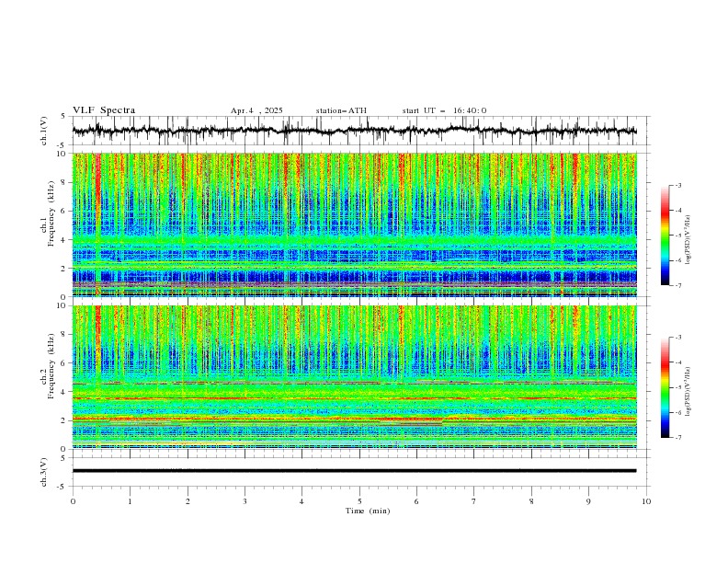Click the "10" tick on the time axis
This screenshot has height=563, width=728.
(646, 501)
